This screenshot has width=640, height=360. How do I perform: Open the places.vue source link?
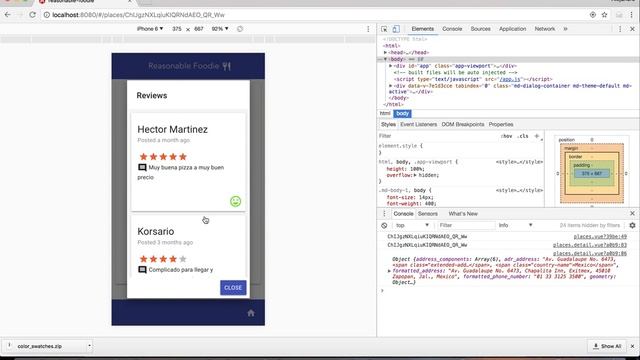(600, 237)
